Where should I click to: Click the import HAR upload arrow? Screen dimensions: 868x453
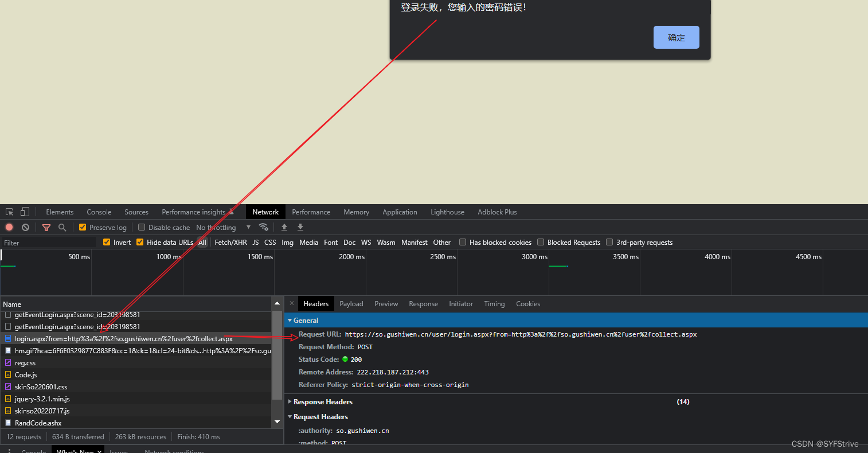[x=284, y=227]
